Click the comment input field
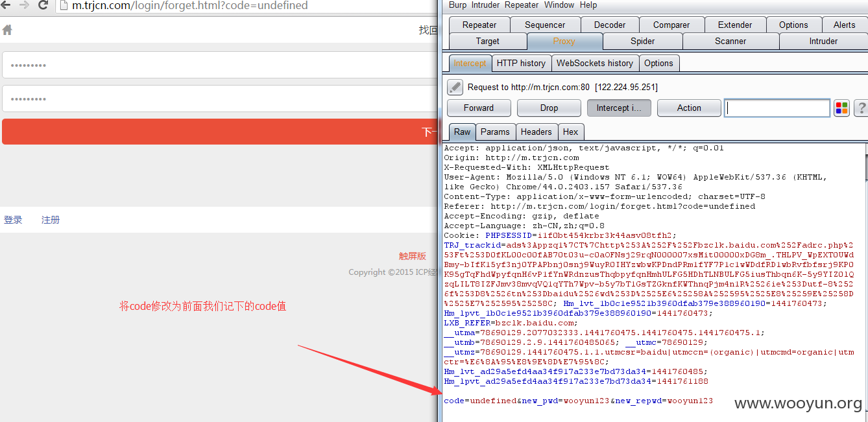The height and width of the screenshot is (422, 868). (x=777, y=108)
